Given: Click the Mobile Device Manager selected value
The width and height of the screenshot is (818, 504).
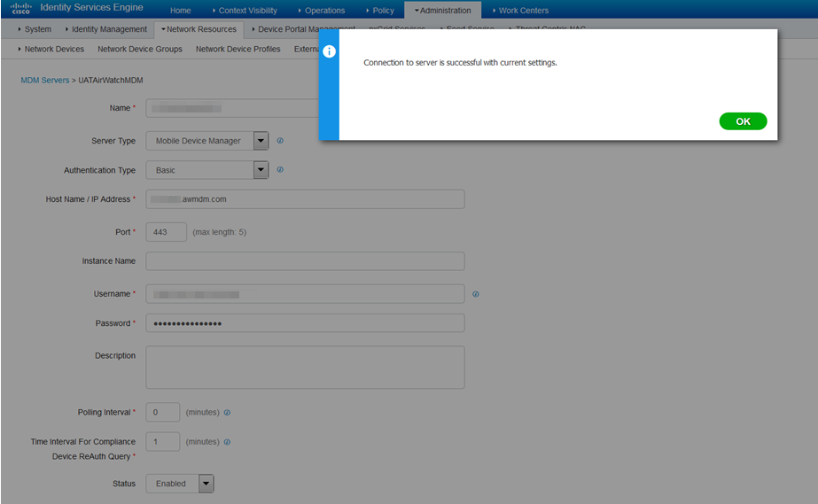Looking at the screenshot, I should (199, 141).
